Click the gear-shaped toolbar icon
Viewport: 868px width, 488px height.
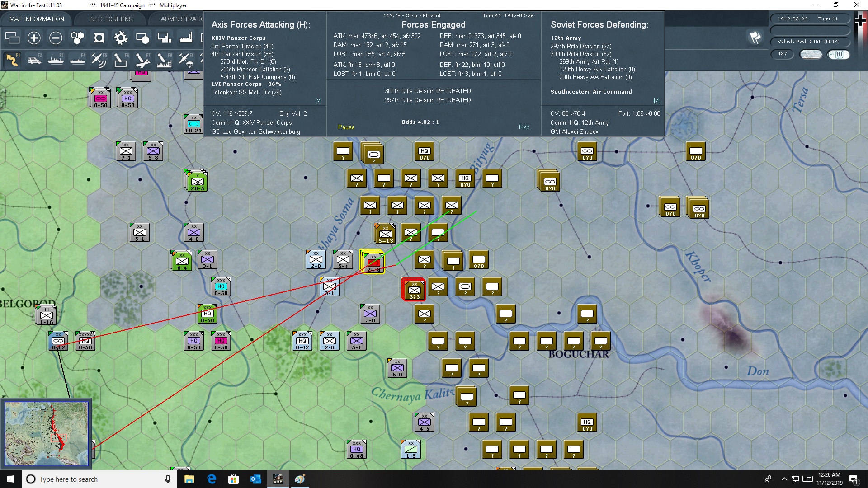pos(121,38)
